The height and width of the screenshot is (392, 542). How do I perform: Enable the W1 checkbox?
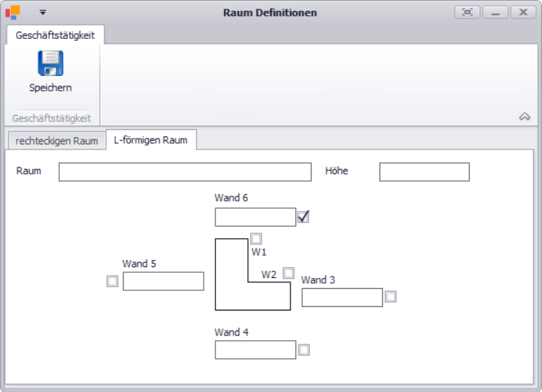(256, 239)
